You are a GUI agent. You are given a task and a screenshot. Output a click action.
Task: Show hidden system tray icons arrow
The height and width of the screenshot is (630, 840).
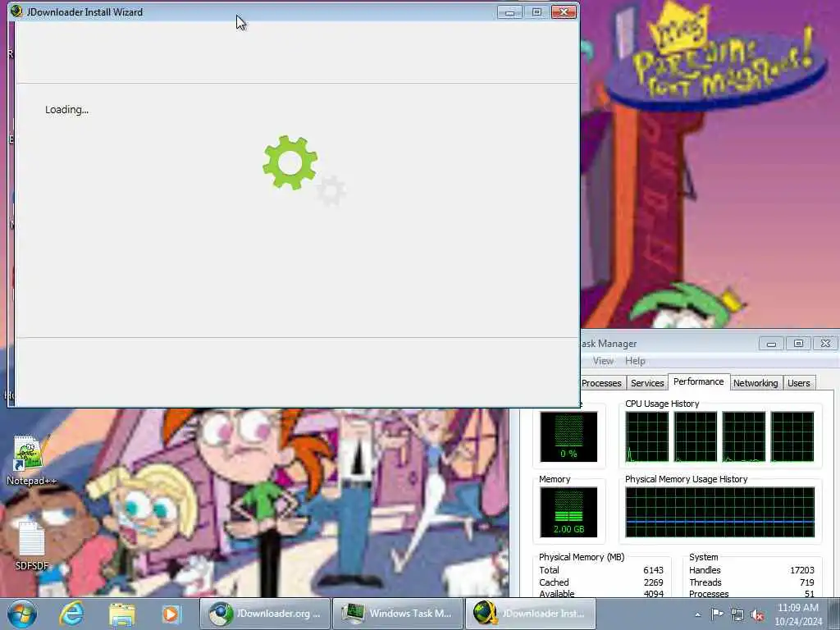697,614
